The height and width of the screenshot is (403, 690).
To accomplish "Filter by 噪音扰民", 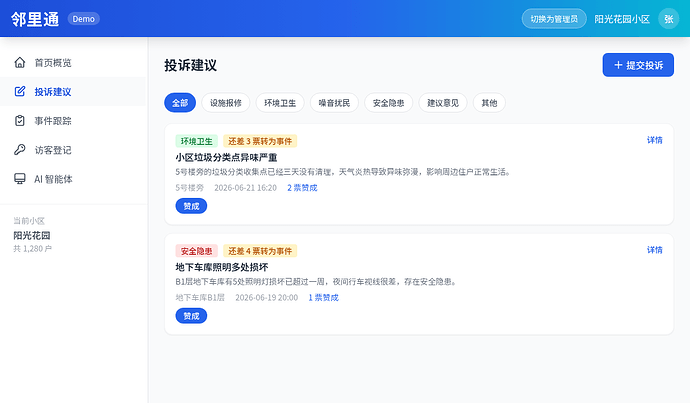I will (334, 103).
